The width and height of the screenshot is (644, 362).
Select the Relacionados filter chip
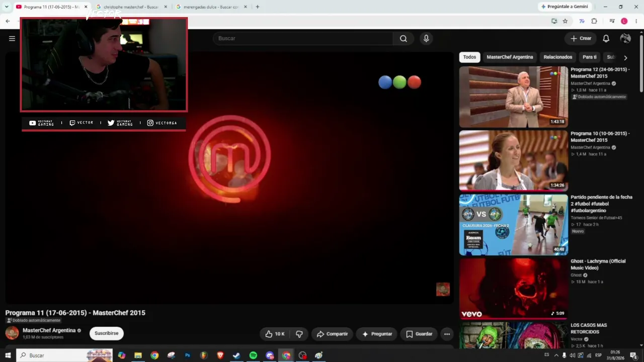pyautogui.click(x=558, y=57)
